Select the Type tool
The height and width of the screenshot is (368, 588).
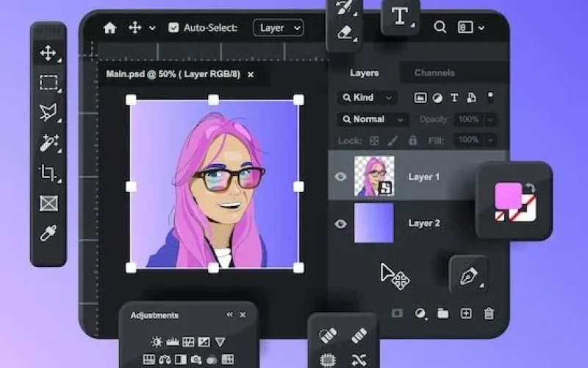click(x=400, y=17)
